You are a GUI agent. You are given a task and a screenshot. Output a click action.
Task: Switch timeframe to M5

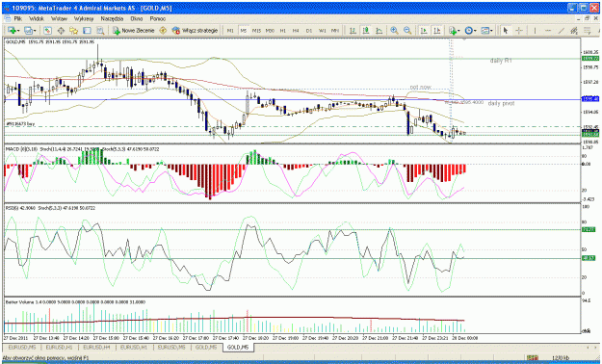click(243, 31)
